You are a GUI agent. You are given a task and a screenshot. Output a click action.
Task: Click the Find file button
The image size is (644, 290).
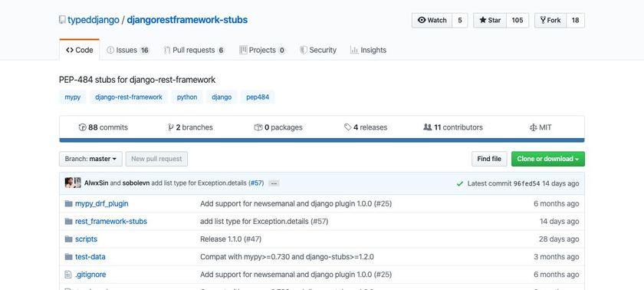(x=489, y=159)
